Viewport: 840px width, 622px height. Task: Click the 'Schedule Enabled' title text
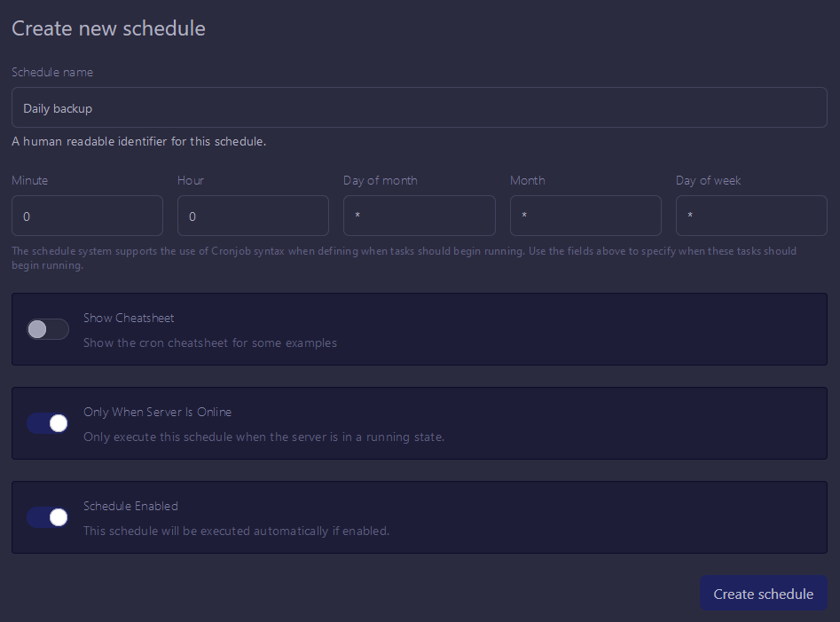pyautogui.click(x=130, y=506)
